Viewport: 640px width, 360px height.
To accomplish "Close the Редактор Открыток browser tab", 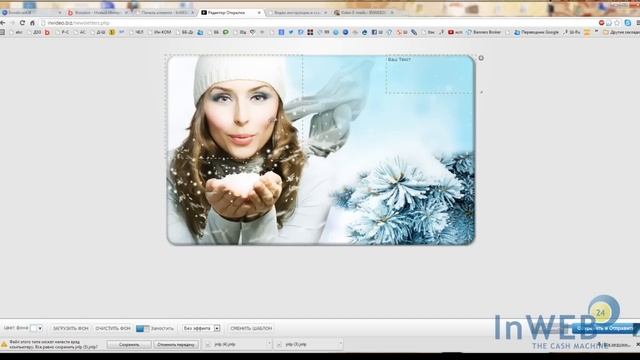I will point(259,13).
